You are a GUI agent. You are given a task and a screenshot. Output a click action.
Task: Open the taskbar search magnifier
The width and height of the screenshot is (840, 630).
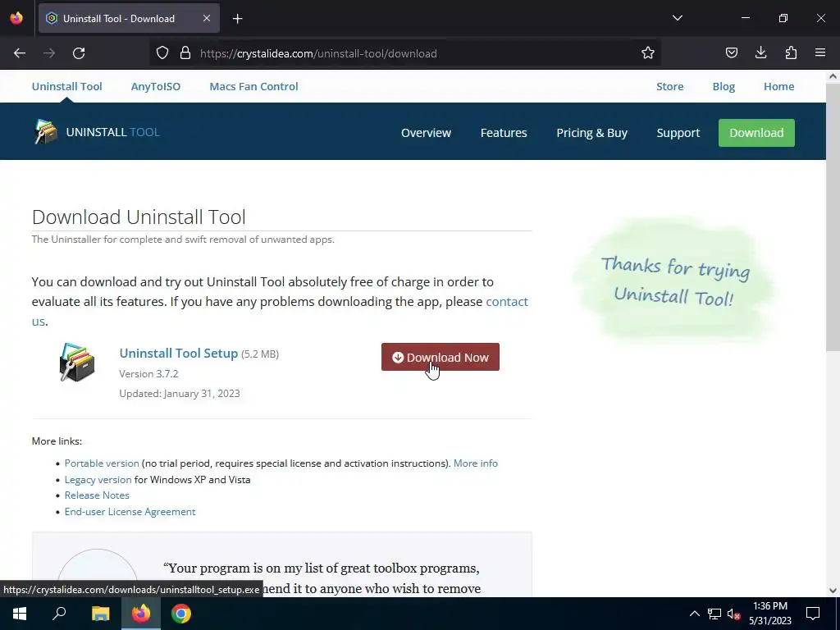point(59,614)
